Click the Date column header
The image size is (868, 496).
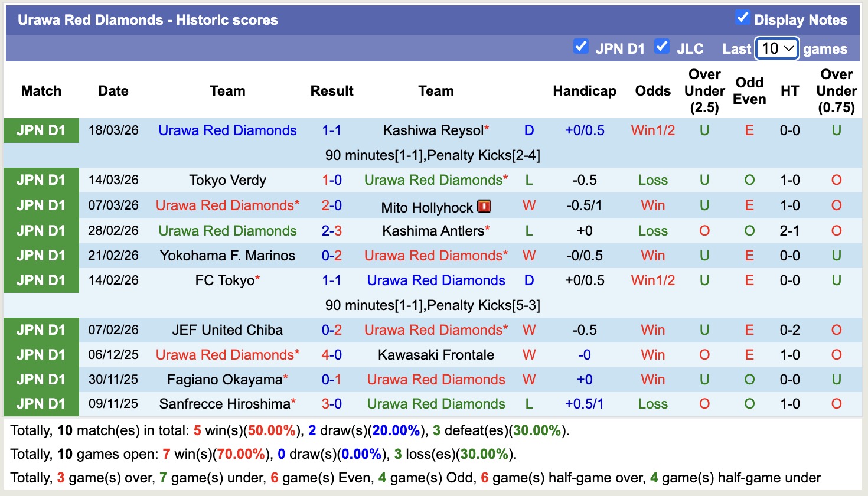pyautogui.click(x=113, y=91)
